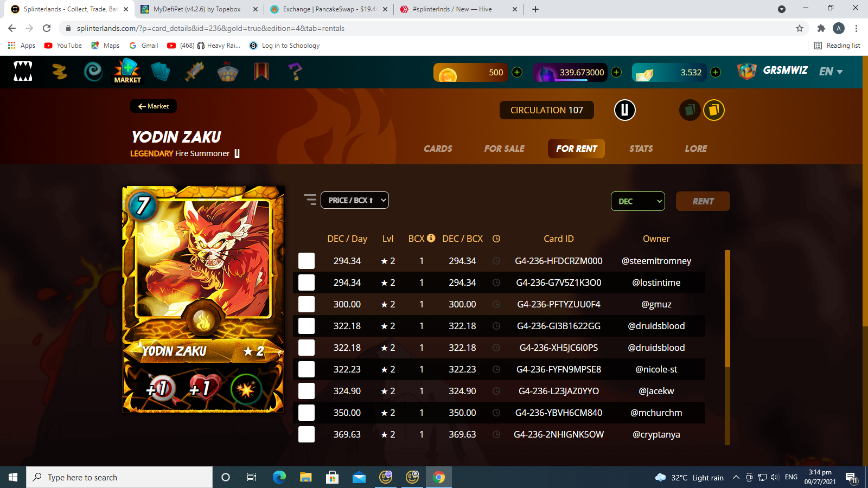Click the Card ID column header
The height and width of the screenshot is (488, 868).
coord(559,239)
